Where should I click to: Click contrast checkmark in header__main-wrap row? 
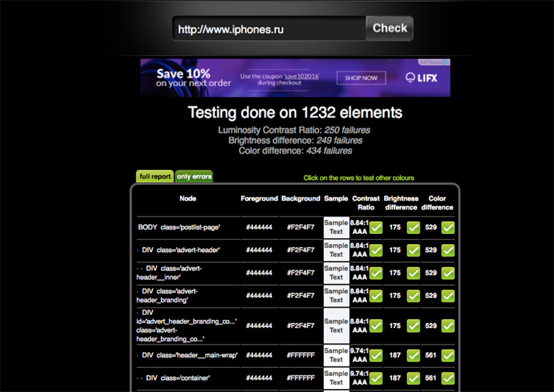click(376, 356)
